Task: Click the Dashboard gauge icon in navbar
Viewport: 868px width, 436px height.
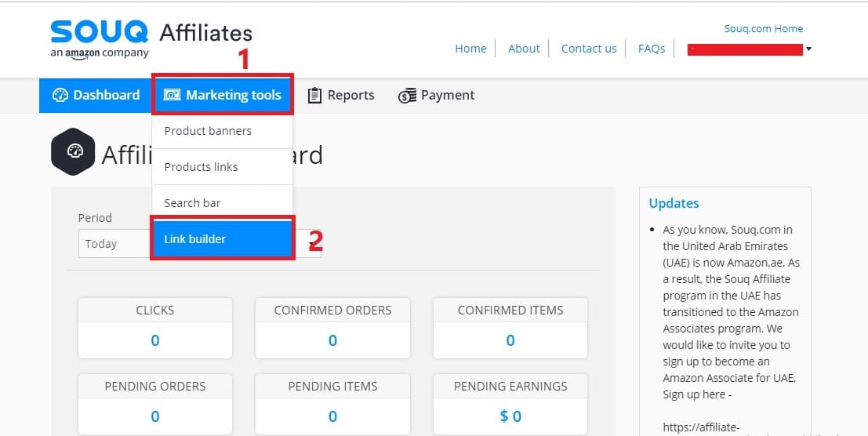Action: [60, 95]
